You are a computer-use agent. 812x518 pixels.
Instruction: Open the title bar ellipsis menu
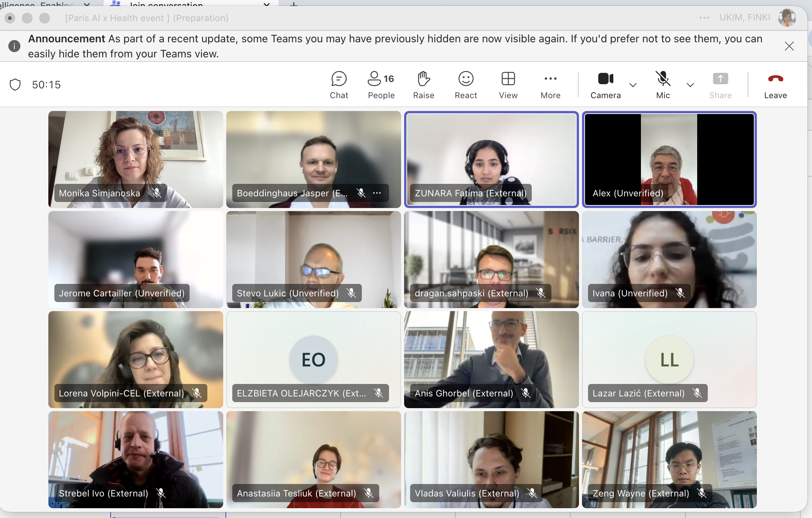(x=704, y=18)
